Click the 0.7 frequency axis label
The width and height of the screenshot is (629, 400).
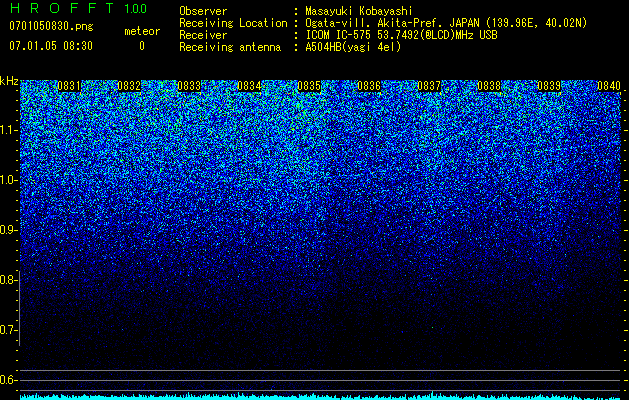[x=8, y=330]
